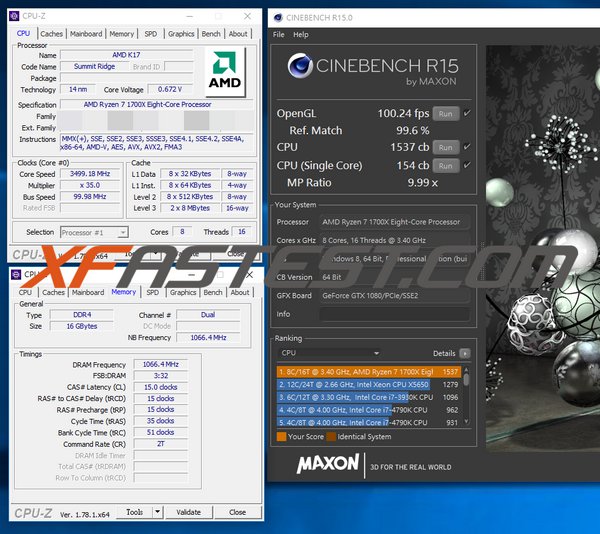Switch to Caches tab in bottom CPU-Z window
The image size is (600, 534).
point(53,292)
